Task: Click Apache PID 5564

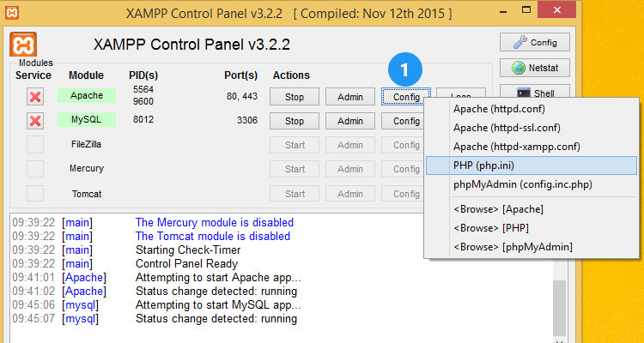Action: click(143, 89)
